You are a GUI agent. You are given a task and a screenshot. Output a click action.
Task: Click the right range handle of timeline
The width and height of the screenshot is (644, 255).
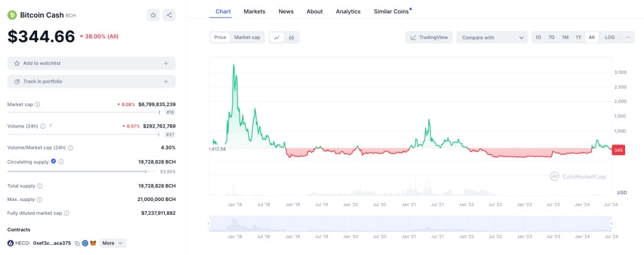point(611,224)
